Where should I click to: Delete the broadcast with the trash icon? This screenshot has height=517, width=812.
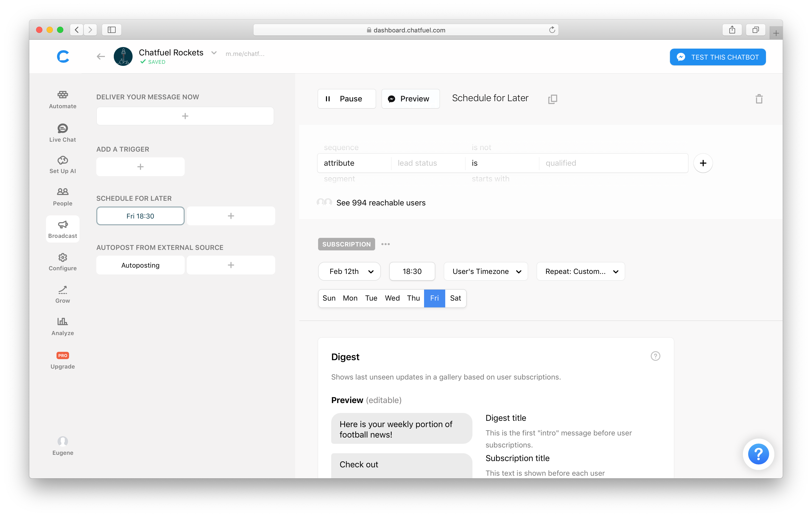point(759,99)
